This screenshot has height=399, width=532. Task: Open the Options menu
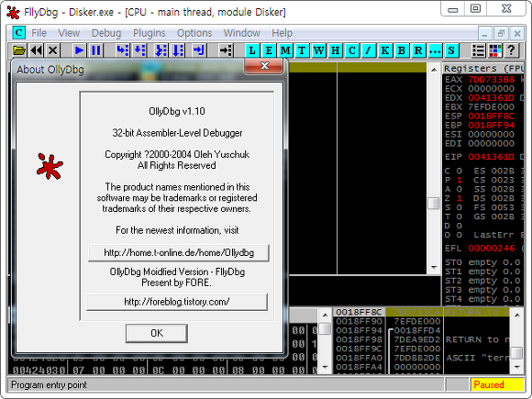pos(194,33)
